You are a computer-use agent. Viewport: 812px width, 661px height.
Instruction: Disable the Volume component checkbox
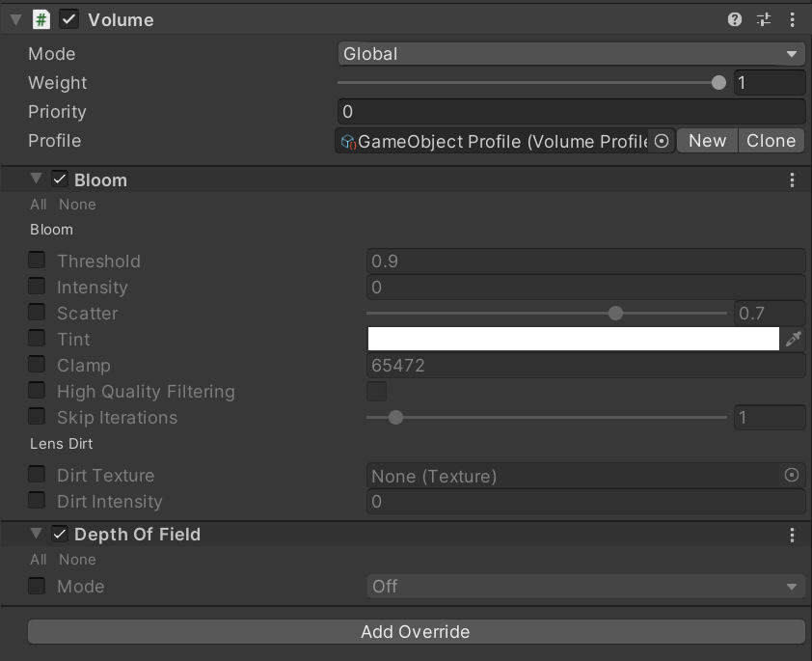[x=69, y=19]
